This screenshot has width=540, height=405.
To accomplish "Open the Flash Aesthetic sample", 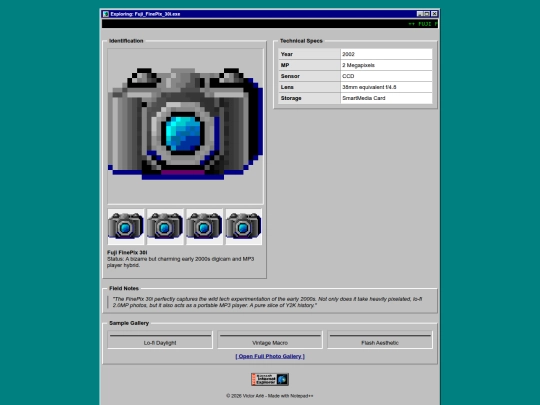I will [x=380, y=340].
